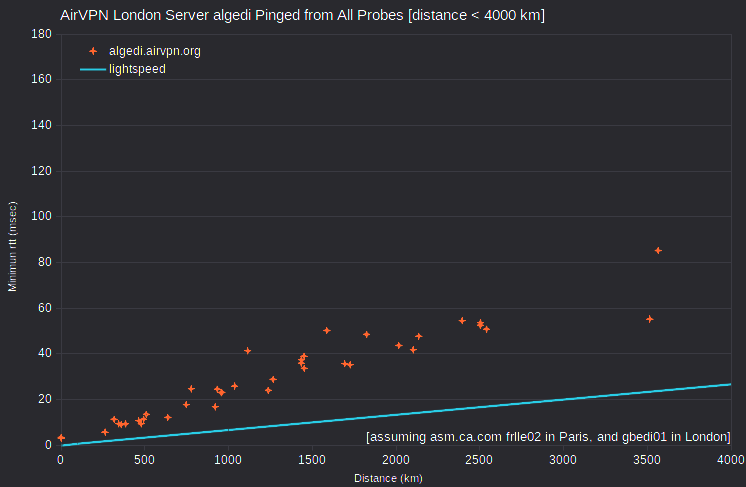Click the lightspeed legend line swatch
This screenshot has width=746, height=487.
[93, 69]
